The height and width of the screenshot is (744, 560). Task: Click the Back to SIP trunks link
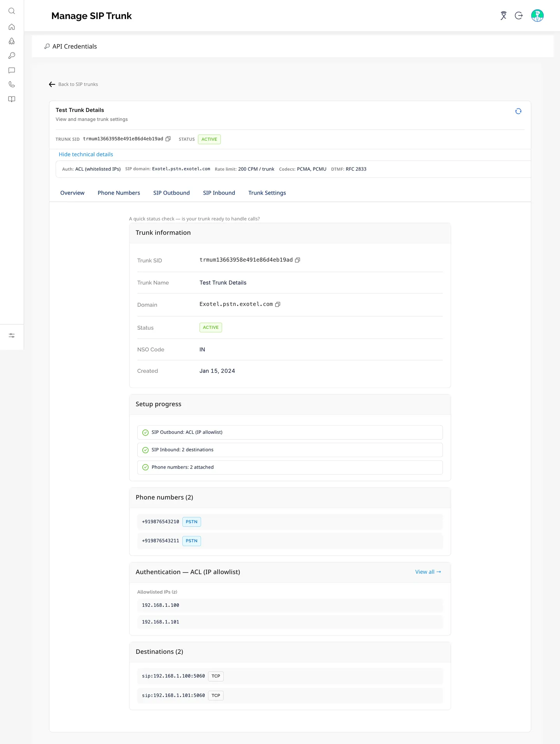click(78, 84)
